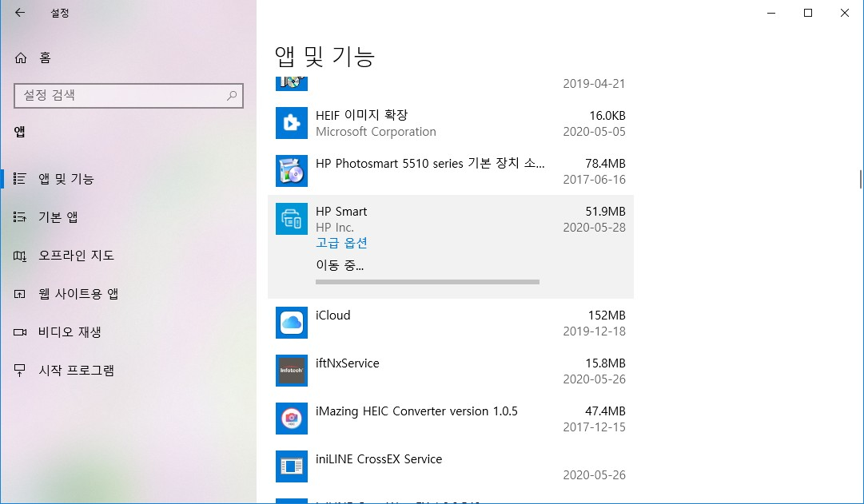The height and width of the screenshot is (504, 864).
Task: Click into the 설정 검색 search field
Action: (x=129, y=96)
